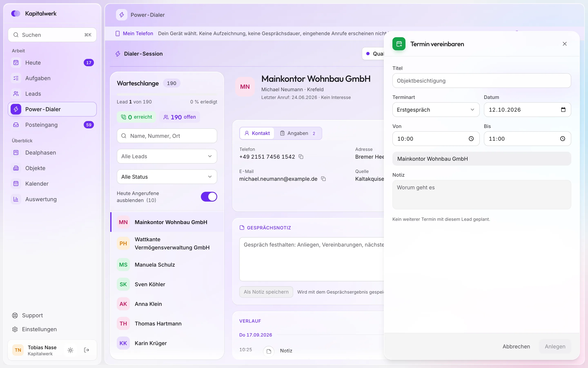Switch to the Kontakt tab
This screenshot has height=368, width=588.
[257, 133]
